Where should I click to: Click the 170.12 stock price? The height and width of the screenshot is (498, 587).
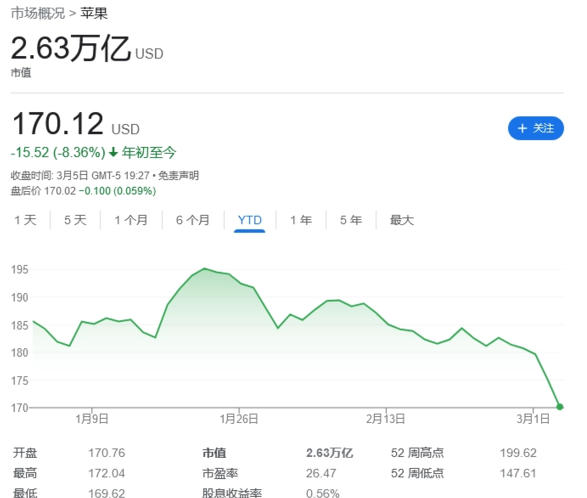[x=58, y=124]
